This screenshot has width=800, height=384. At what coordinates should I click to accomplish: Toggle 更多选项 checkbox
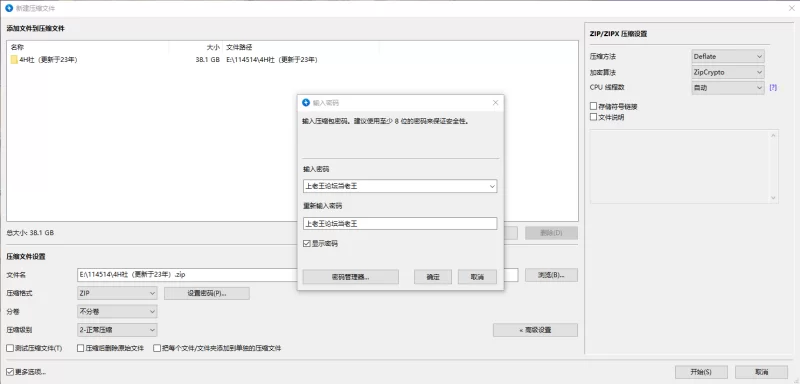click(10, 372)
